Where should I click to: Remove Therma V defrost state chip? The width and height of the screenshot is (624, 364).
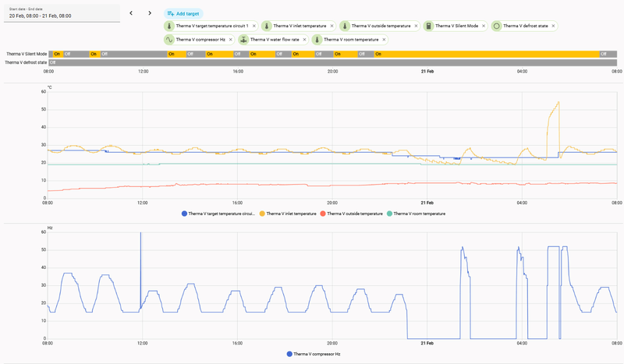(553, 26)
